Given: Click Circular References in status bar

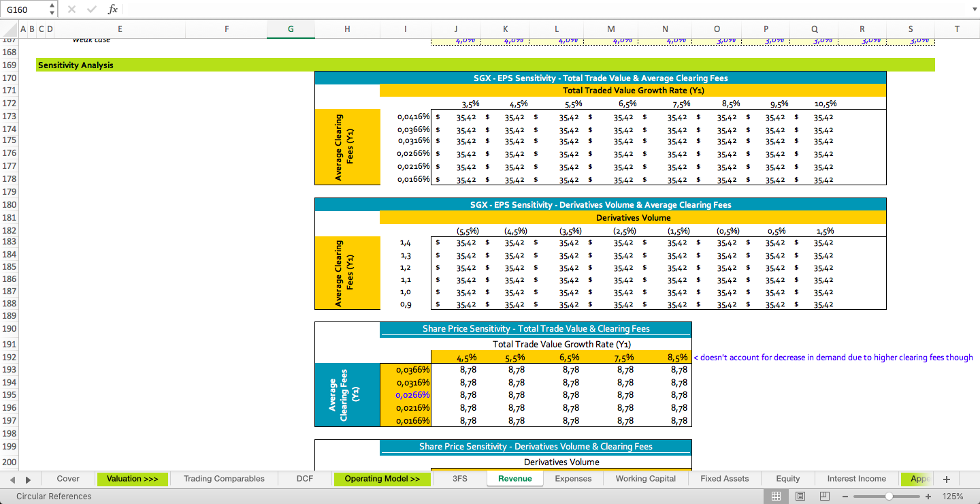Looking at the screenshot, I should pyautogui.click(x=54, y=497).
